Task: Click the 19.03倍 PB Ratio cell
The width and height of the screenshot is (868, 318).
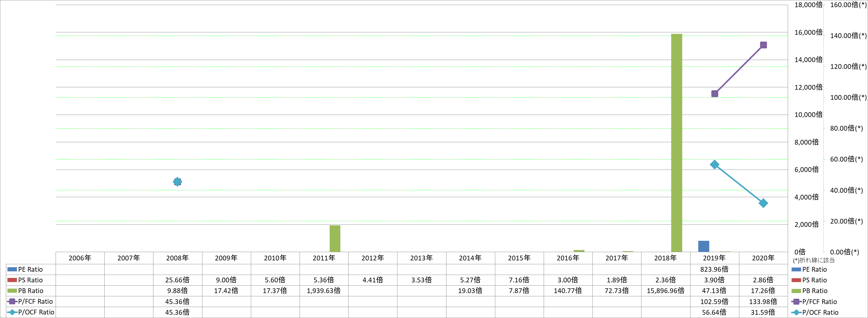Action: click(x=470, y=290)
